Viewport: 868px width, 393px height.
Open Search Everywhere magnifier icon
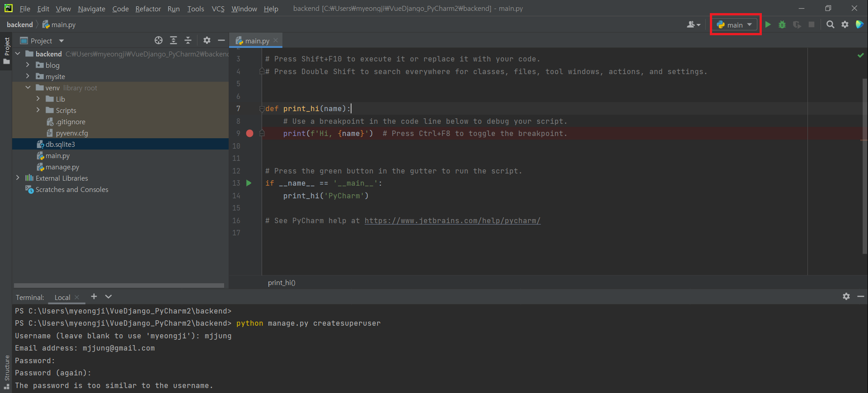830,25
